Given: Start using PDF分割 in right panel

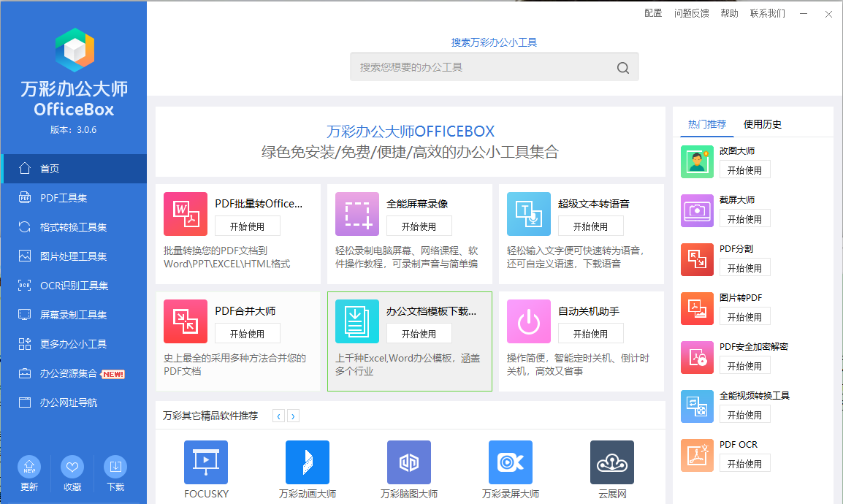Looking at the screenshot, I should [x=744, y=267].
